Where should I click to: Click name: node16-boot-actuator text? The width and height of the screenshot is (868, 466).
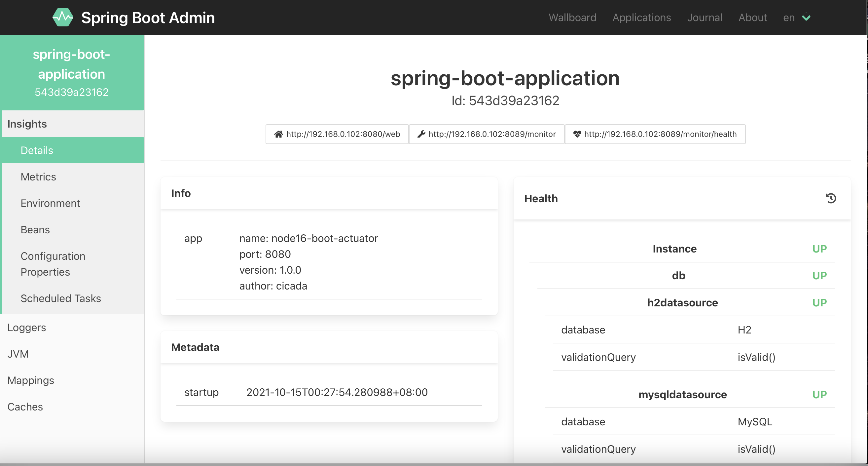[x=308, y=238]
